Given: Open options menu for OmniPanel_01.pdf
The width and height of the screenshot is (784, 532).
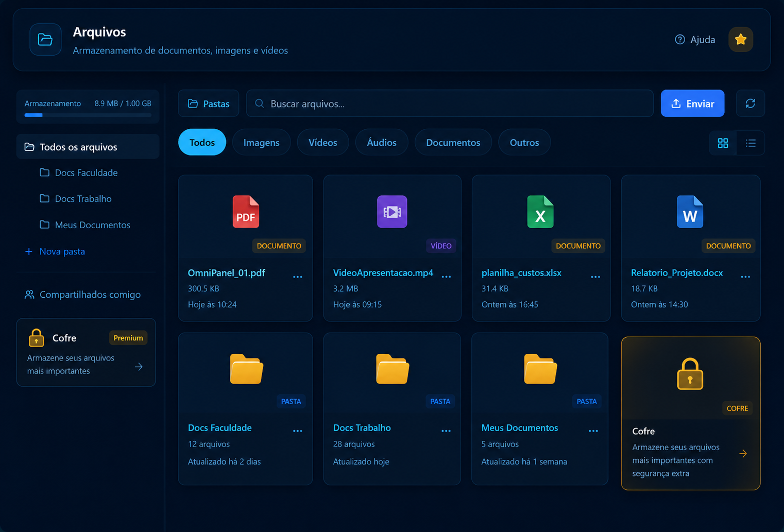Looking at the screenshot, I should pyautogui.click(x=298, y=277).
